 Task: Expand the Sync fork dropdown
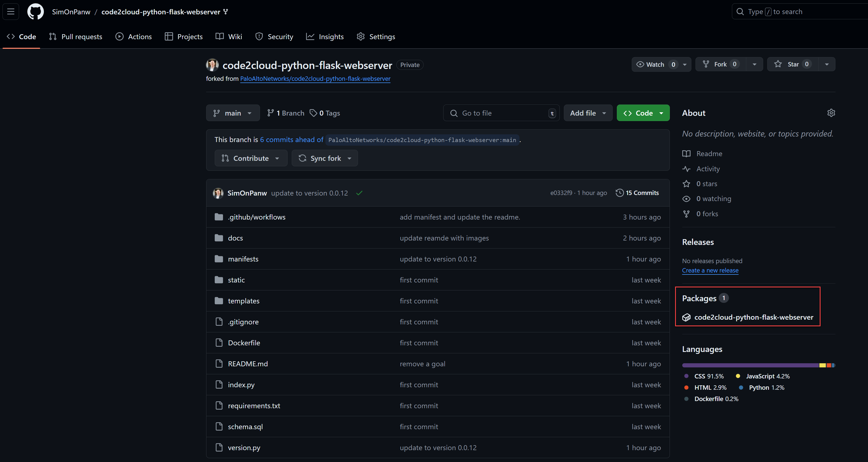(x=325, y=158)
